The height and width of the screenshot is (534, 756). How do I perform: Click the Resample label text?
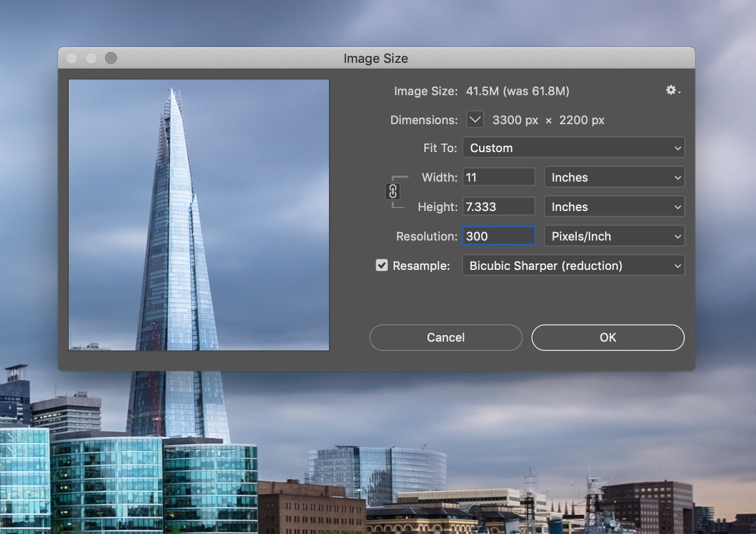point(421,266)
